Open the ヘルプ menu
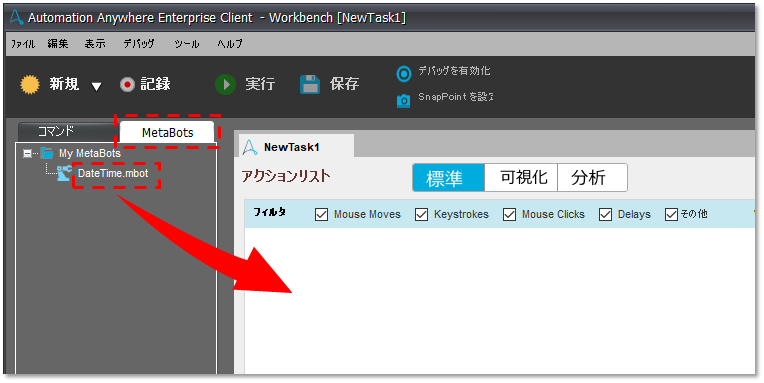Screen dimensions: 764x383 click(x=230, y=44)
